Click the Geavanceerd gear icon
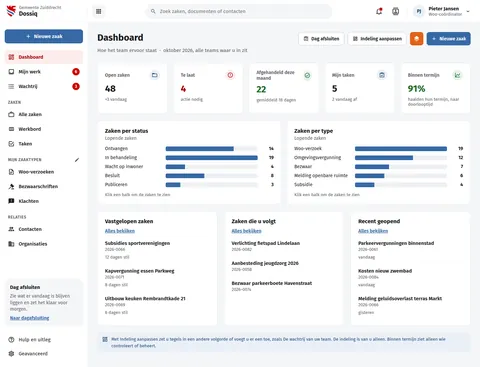This screenshot has height=367, width=480. tap(11, 354)
